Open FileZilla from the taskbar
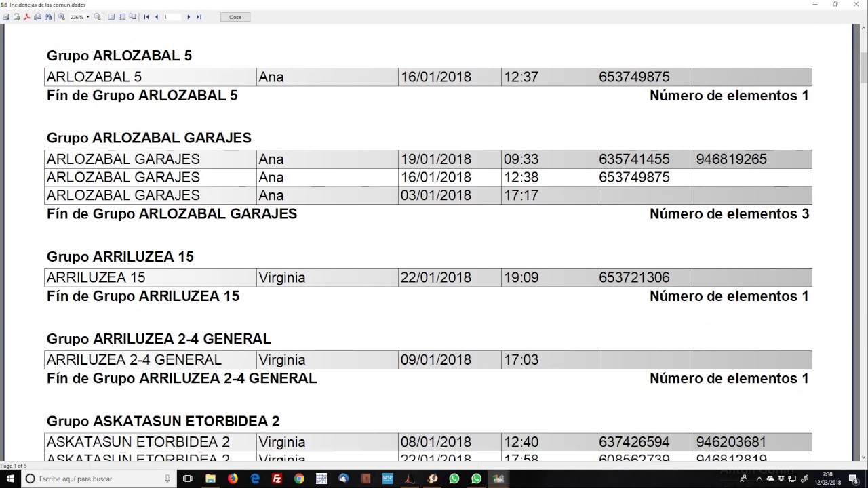The height and width of the screenshot is (488, 868). click(277, 479)
